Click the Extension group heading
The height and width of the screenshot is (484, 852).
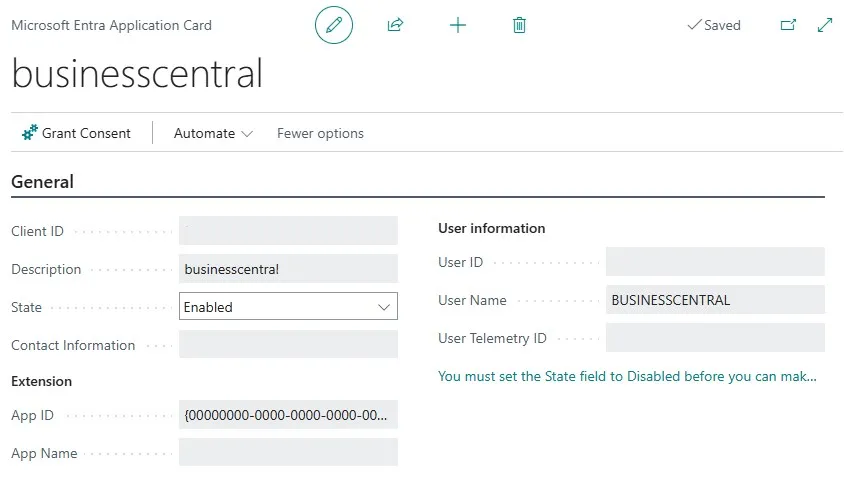tap(41, 381)
